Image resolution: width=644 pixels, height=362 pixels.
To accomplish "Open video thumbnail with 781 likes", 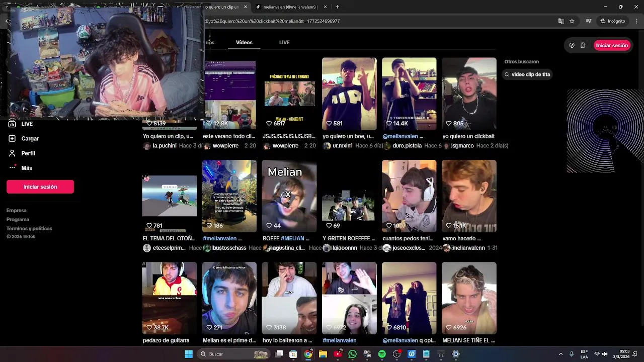I will pos(170,196).
